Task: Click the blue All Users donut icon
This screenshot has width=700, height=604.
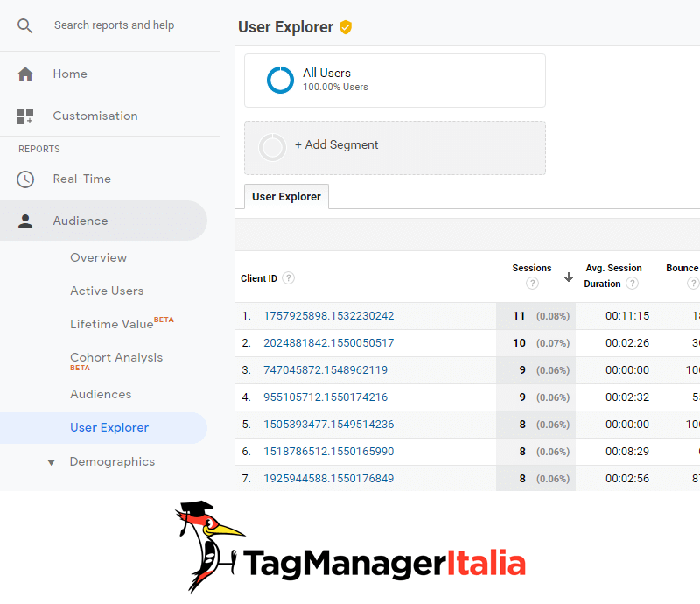Action: point(280,80)
